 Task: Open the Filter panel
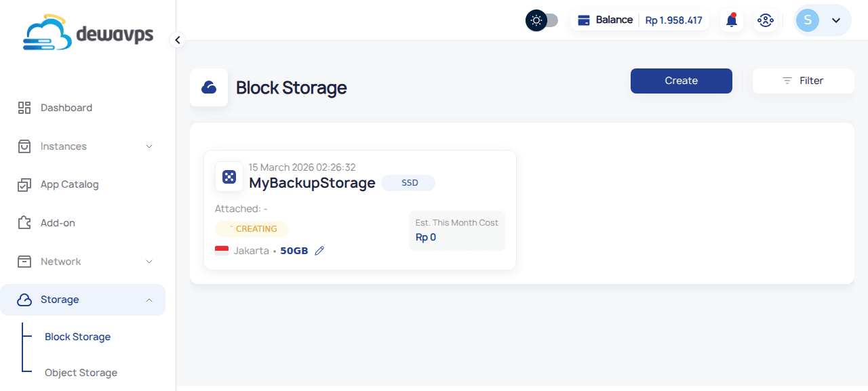pos(803,81)
